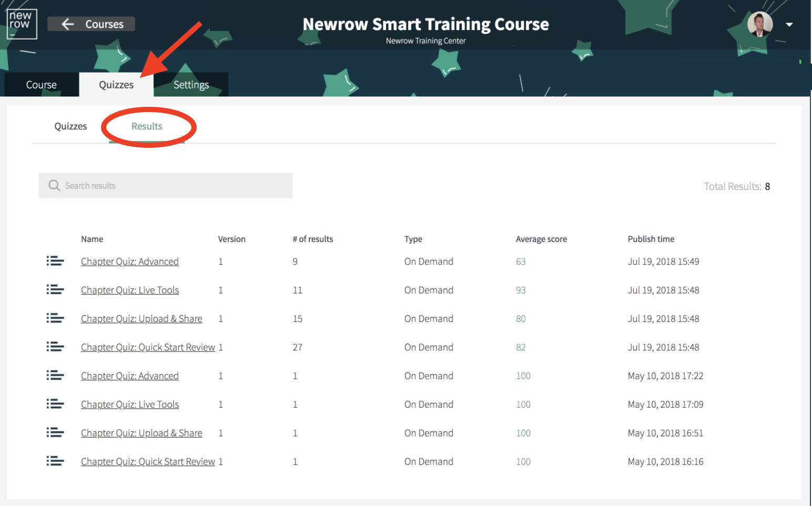The width and height of the screenshot is (812, 506).
Task: Open Chapter Quiz: Live Tools published May 10 17:09
Action: click(x=130, y=404)
